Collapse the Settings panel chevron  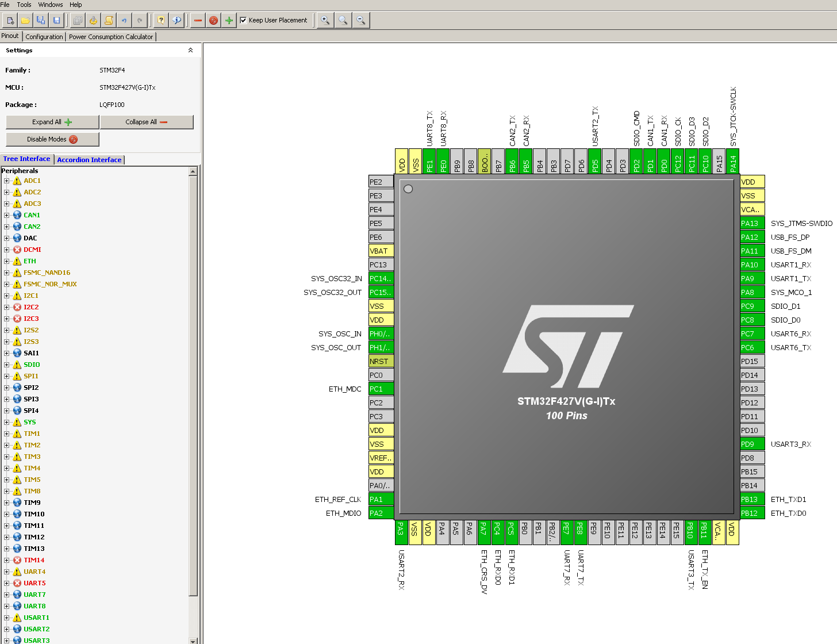(190, 50)
